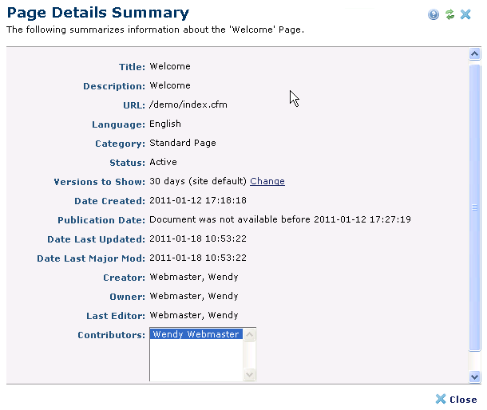
Task: Click the Close button at bottom right
Action: click(456, 399)
